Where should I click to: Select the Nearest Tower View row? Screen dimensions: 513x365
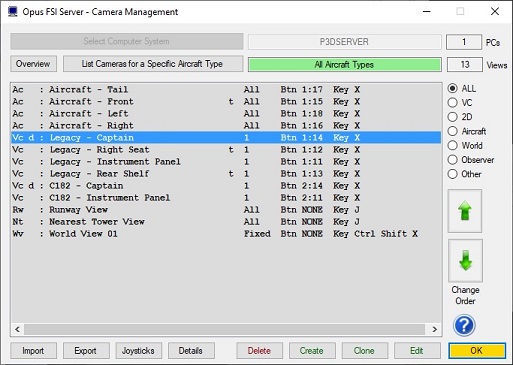226,222
